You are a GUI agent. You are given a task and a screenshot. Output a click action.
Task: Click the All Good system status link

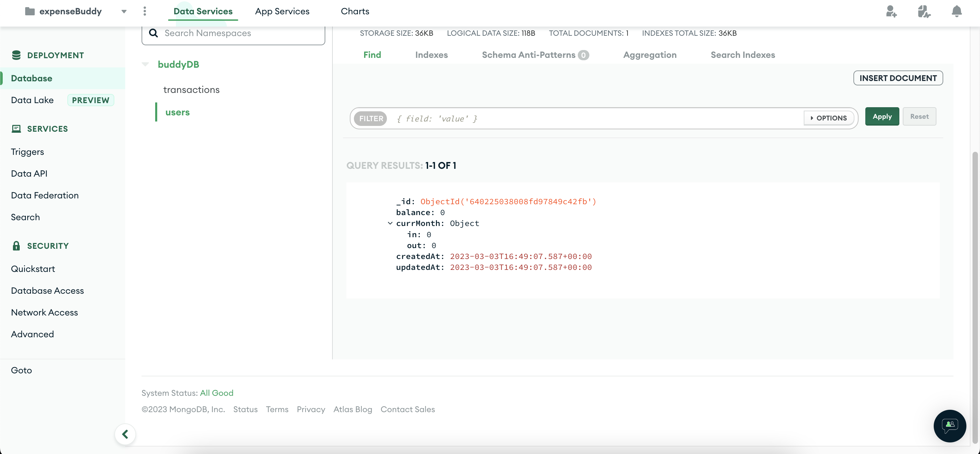(x=216, y=393)
